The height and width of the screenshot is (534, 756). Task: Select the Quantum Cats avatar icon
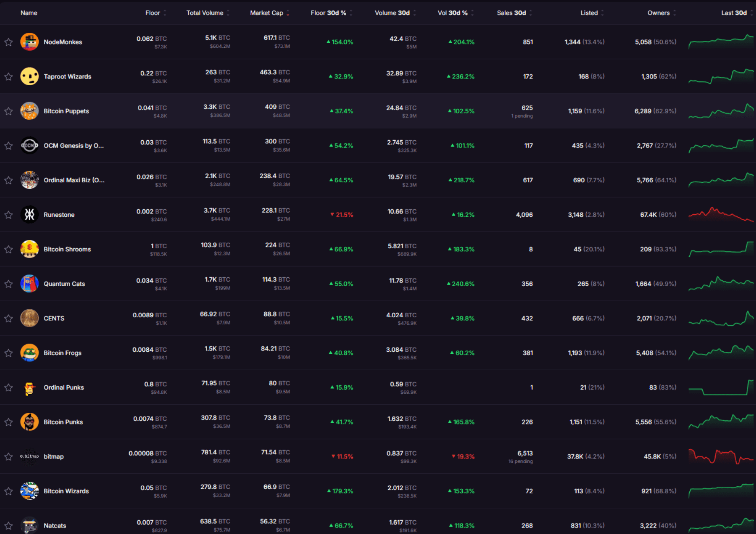click(x=29, y=284)
